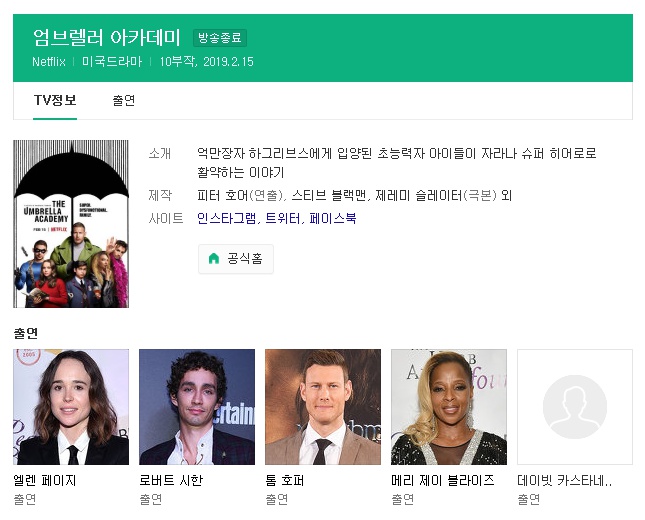Open the 엘렌 페이지 cast photo
This screenshot has width=645, height=520.
click(x=71, y=407)
